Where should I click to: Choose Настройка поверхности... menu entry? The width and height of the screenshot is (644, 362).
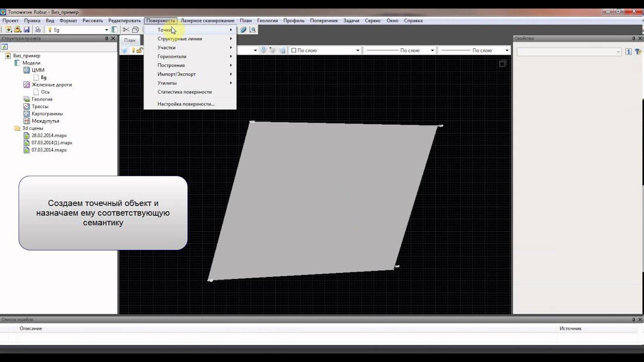(190, 104)
